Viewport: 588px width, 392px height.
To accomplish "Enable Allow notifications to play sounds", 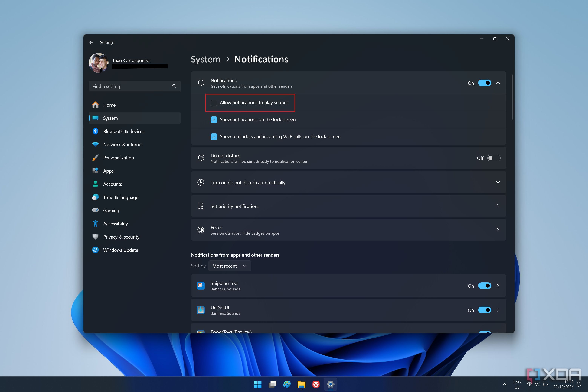I will (x=214, y=103).
